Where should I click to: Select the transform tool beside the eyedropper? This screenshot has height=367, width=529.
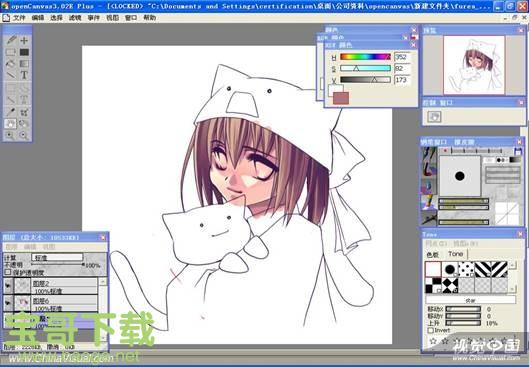click(24, 112)
